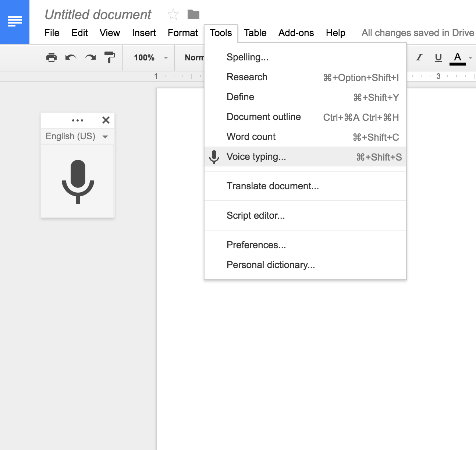Start dictation with the large microphone
Viewport: 476px width, 450px height.
(78, 181)
